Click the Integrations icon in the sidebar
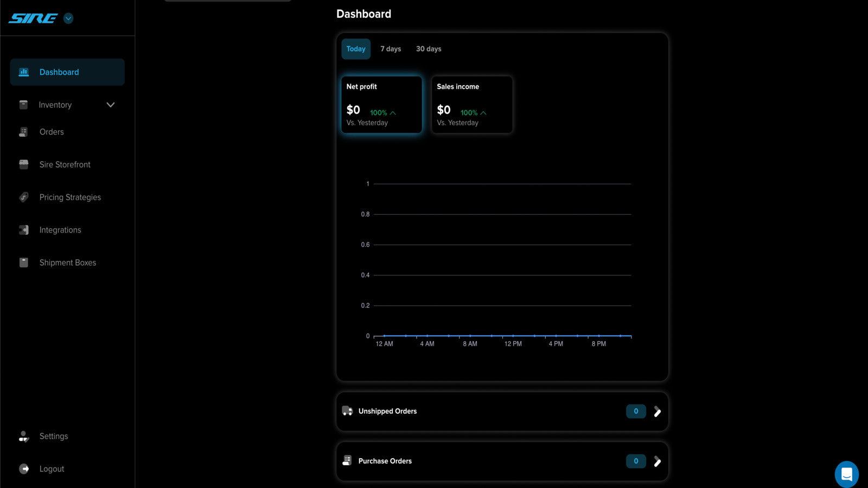868x488 pixels. coord(24,230)
